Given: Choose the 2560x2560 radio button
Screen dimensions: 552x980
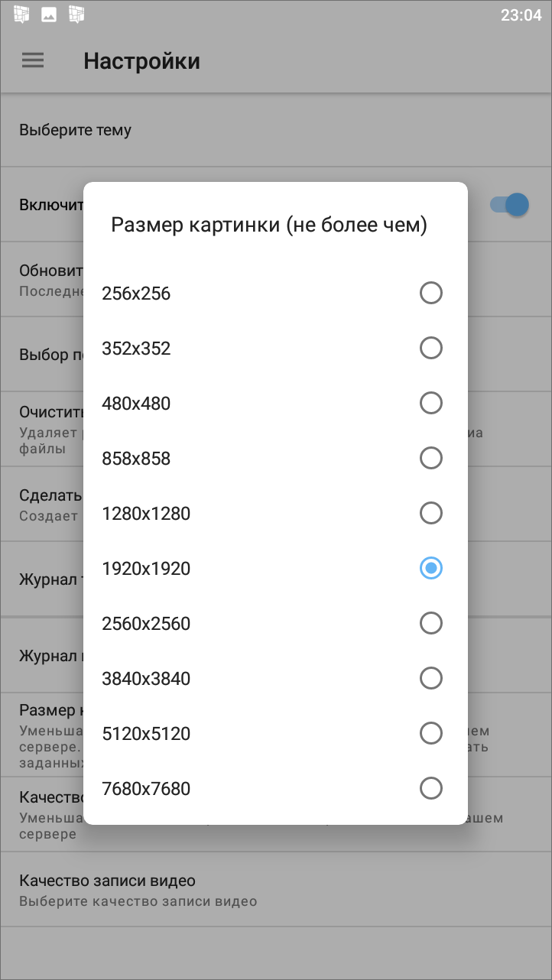Looking at the screenshot, I should point(431,623).
